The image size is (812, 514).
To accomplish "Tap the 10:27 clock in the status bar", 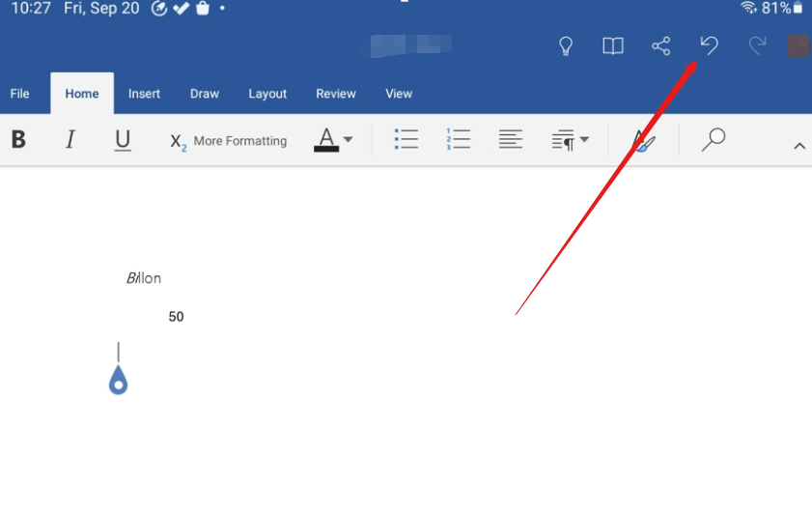I will pos(31,9).
